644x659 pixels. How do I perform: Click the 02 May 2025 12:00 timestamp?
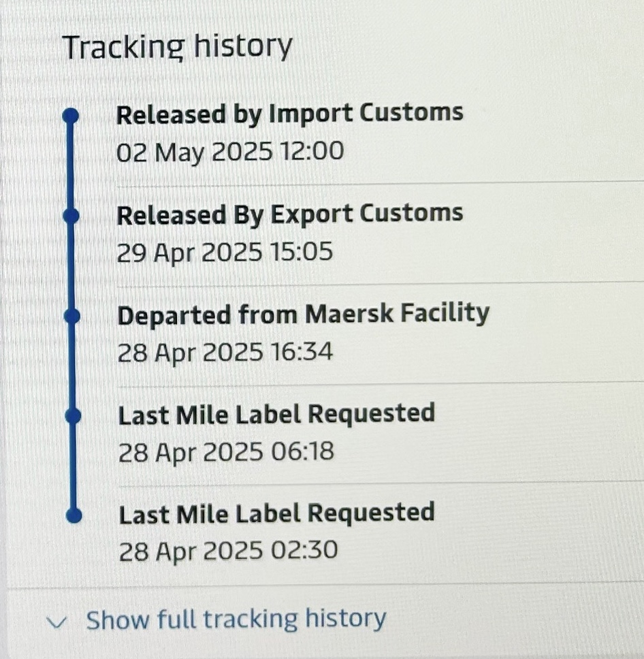[x=230, y=152]
